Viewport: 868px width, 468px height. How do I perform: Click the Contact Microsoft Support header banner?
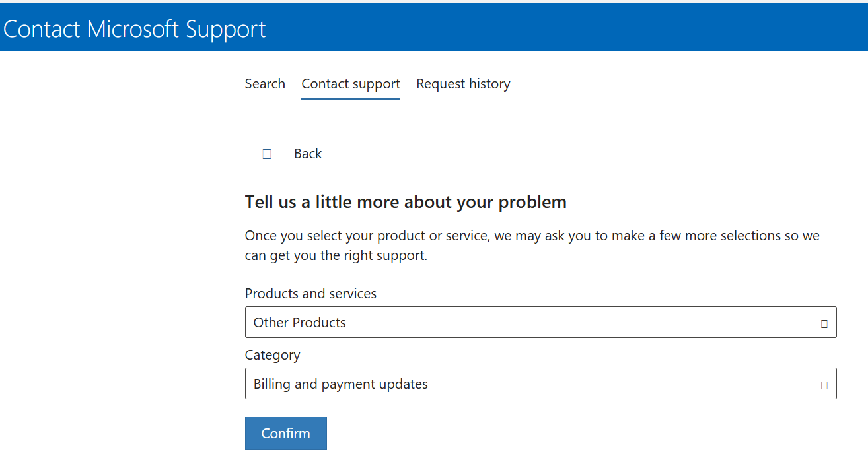(134, 26)
